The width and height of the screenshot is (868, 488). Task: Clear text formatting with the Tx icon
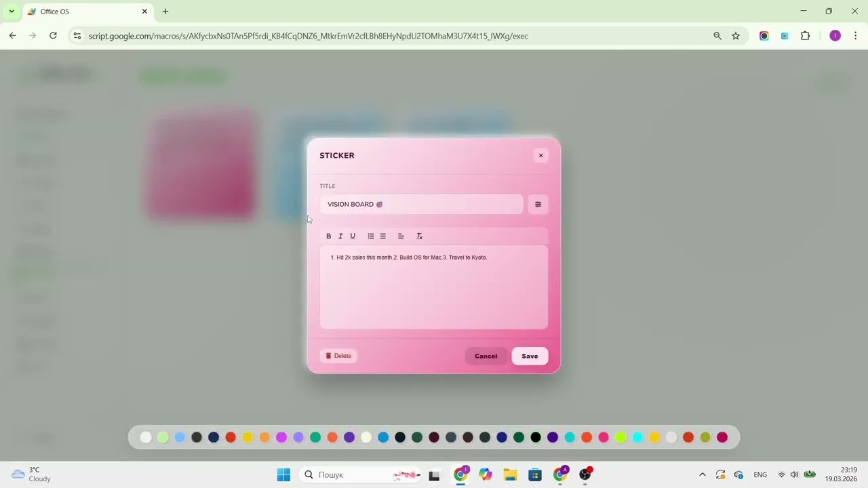click(419, 236)
